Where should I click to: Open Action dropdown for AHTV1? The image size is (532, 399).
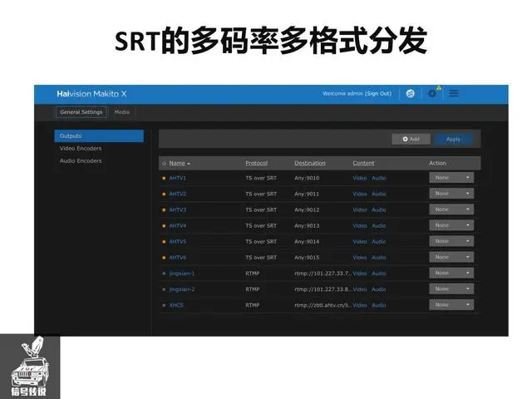click(x=451, y=177)
